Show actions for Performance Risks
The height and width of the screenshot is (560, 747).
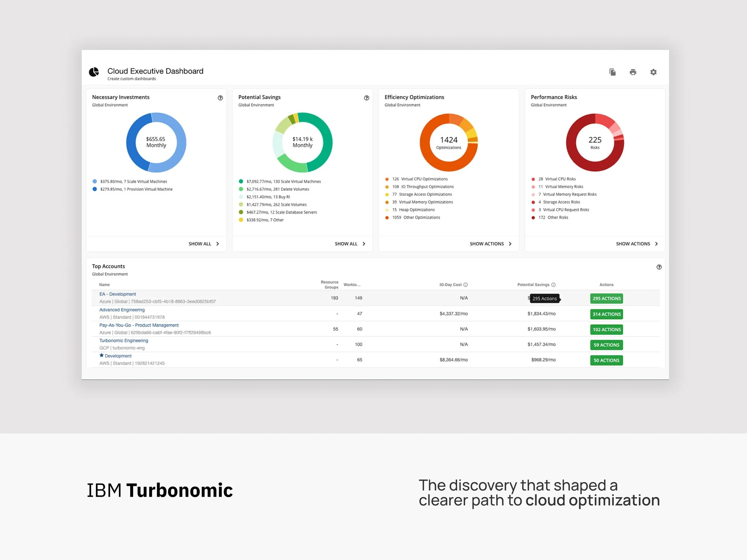[x=633, y=244]
